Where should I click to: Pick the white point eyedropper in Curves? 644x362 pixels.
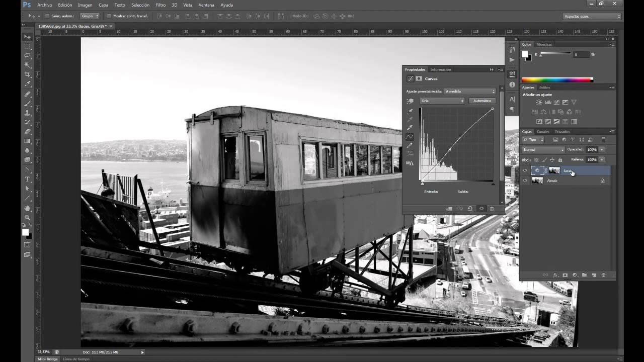pos(410,127)
